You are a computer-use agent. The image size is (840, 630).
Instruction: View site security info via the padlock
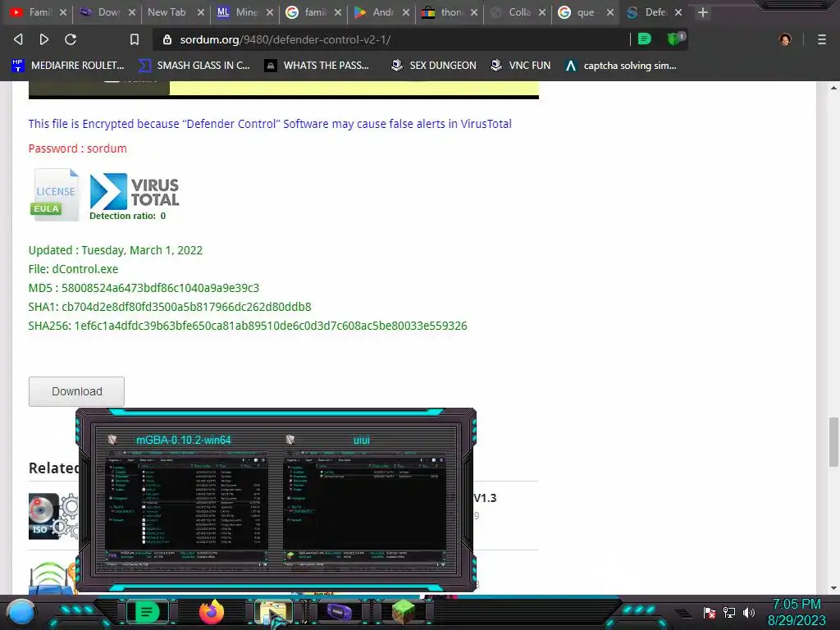click(167, 39)
